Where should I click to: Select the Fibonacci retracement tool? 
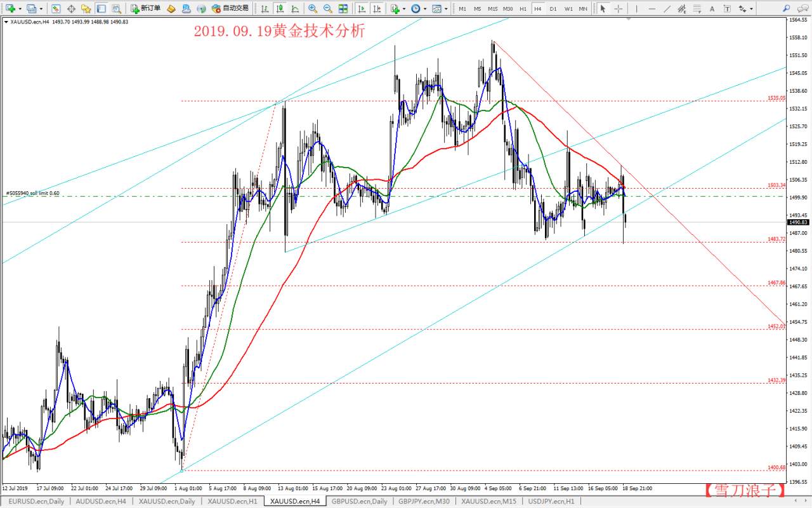click(x=697, y=9)
